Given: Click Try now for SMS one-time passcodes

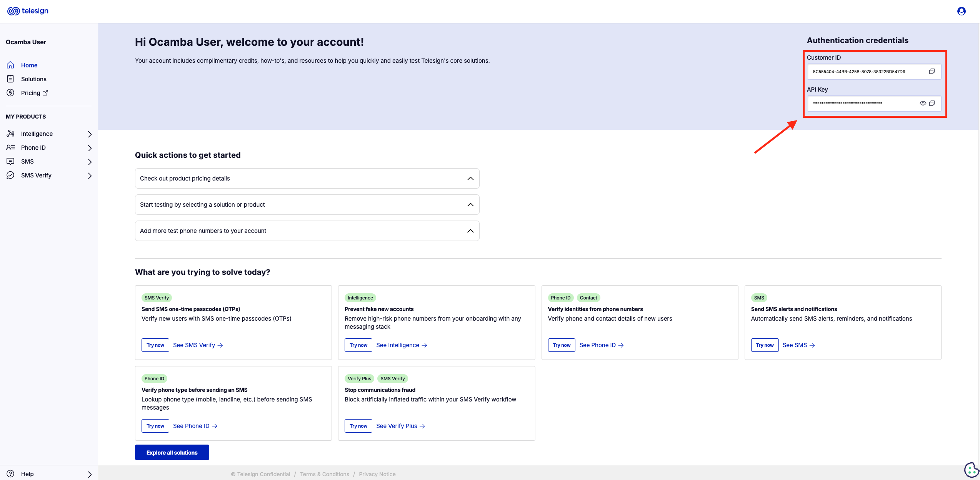Looking at the screenshot, I should pyautogui.click(x=155, y=345).
